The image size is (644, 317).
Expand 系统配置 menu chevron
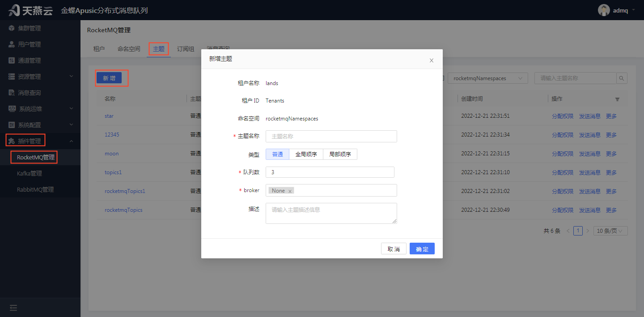(x=71, y=125)
